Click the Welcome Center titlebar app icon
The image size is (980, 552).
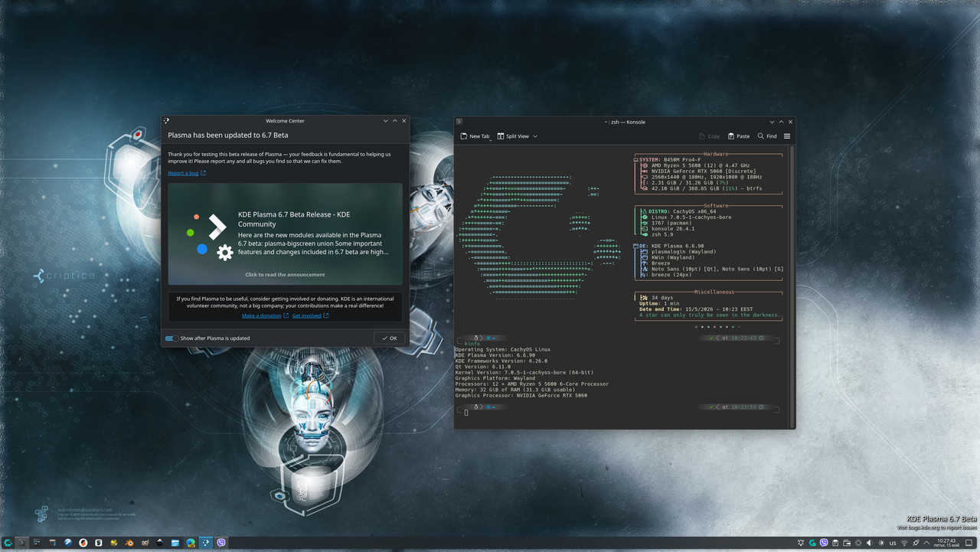click(166, 121)
